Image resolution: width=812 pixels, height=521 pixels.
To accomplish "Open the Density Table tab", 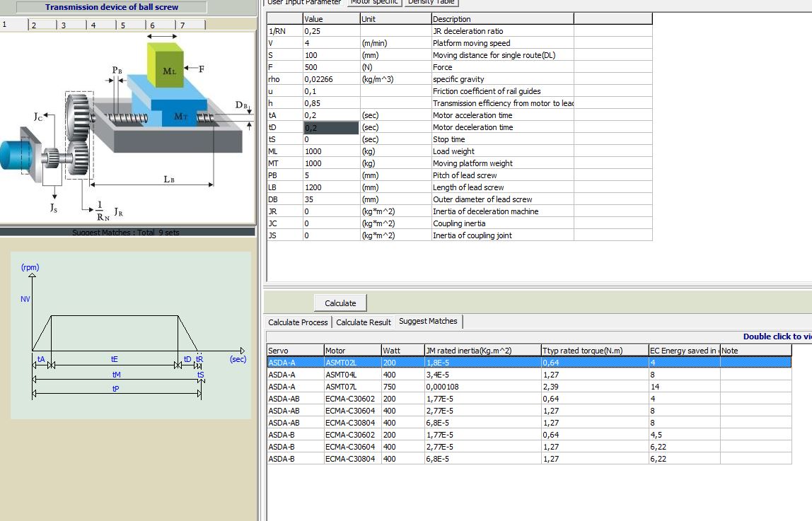I will point(431,3).
